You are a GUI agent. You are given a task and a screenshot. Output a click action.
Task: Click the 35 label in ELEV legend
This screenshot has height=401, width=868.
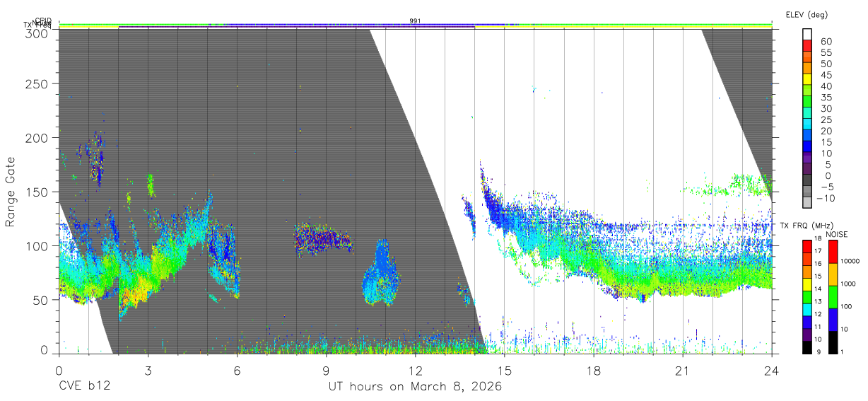coord(826,98)
